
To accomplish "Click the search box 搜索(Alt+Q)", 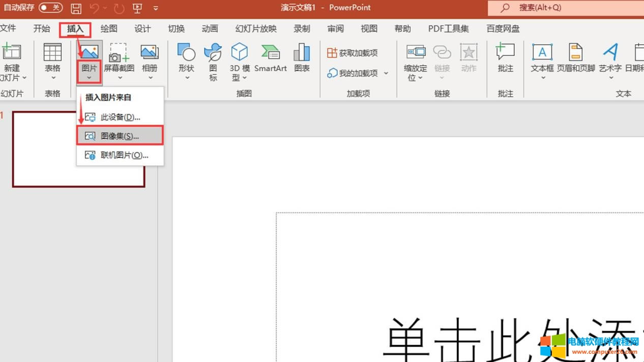I will (565, 8).
